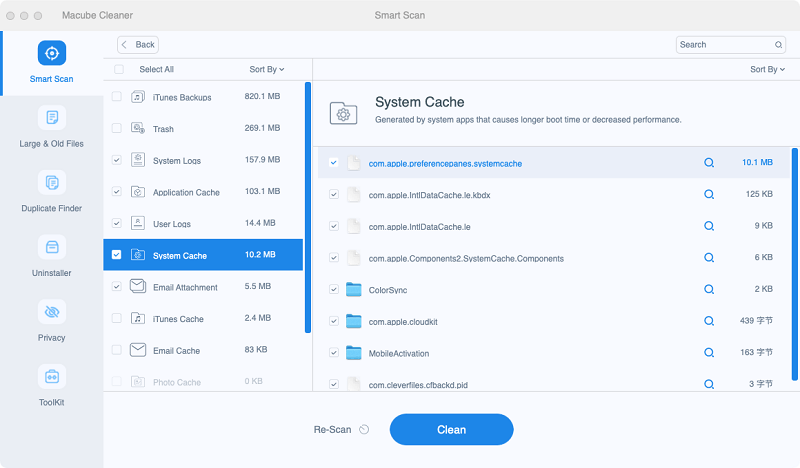Open the ToolKit sidebar icon

(x=52, y=377)
